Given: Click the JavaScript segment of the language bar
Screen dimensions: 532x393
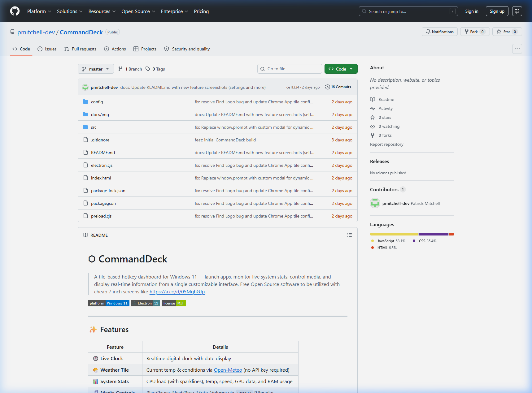Looking at the screenshot, I should coord(393,234).
